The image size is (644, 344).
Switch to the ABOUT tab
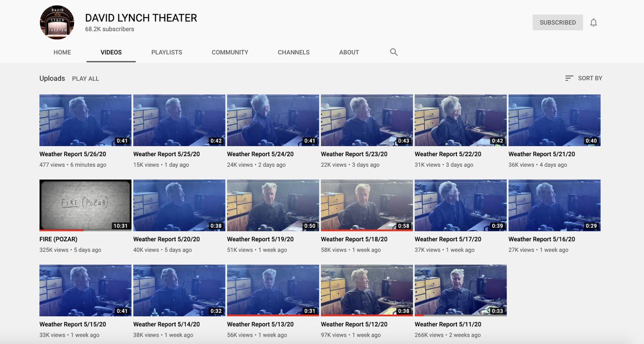click(349, 52)
